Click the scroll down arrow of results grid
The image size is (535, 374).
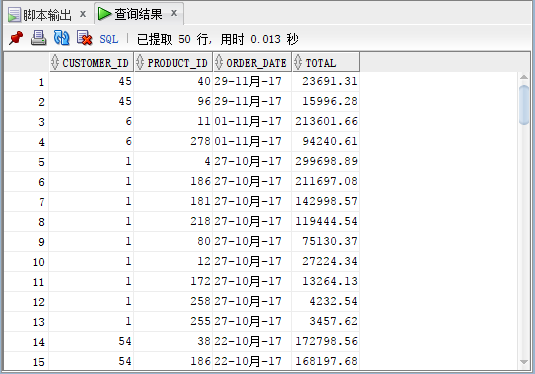click(x=524, y=362)
